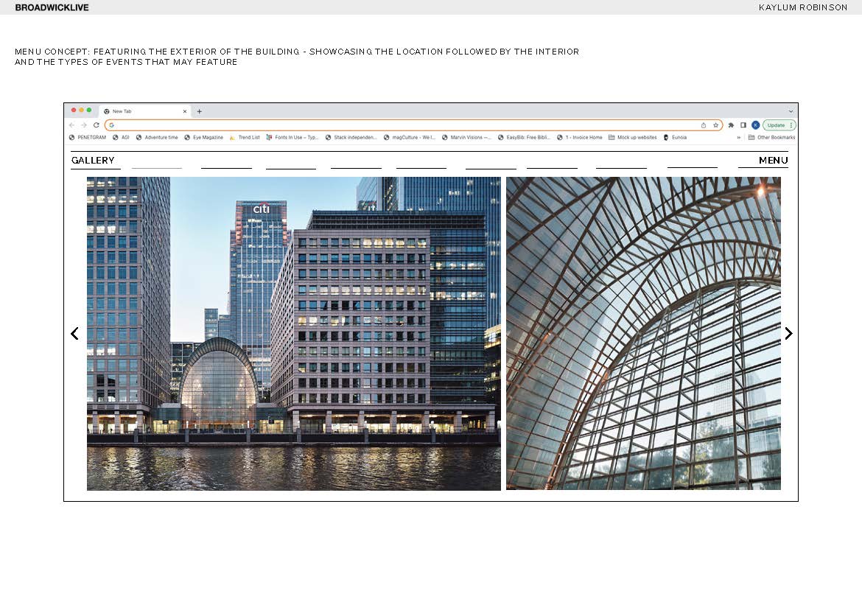The width and height of the screenshot is (862, 616).
Task: Expand the tab search chevron
Action: tap(791, 111)
